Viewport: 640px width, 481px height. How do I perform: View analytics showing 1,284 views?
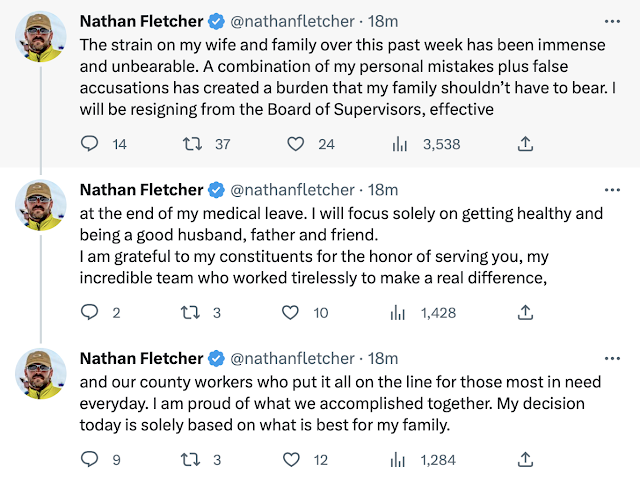(x=400, y=460)
